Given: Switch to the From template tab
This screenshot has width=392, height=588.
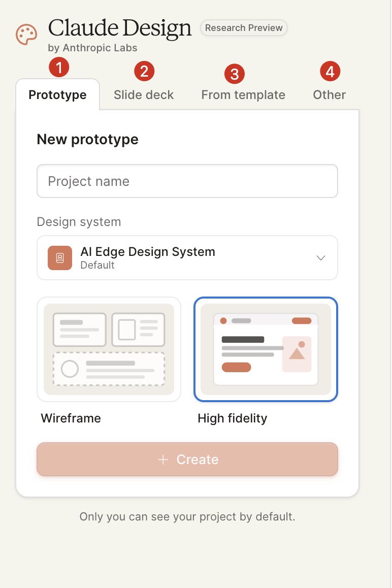Looking at the screenshot, I should (x=243, y=95).
